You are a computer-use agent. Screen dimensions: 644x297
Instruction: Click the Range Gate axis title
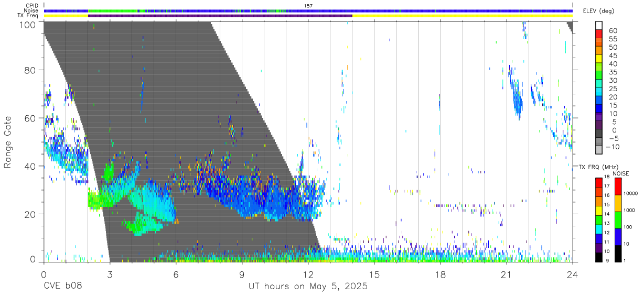(8, 142)
